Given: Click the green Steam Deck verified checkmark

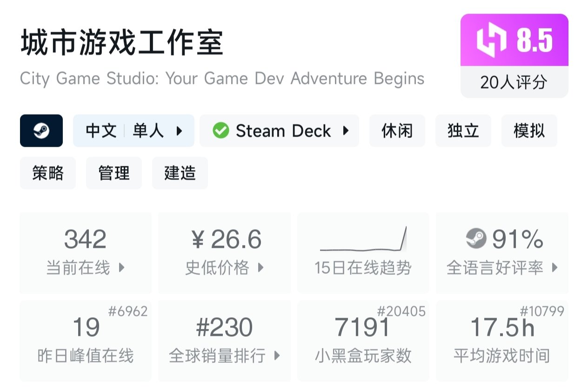Looking at the screenshot, I should pos(220,131).
